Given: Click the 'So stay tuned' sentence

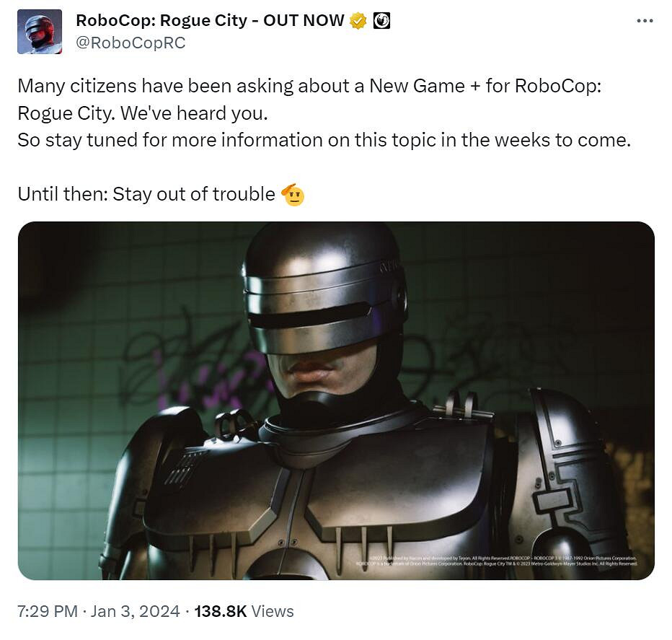Looking at the screenshot, I should coord(324,140).
